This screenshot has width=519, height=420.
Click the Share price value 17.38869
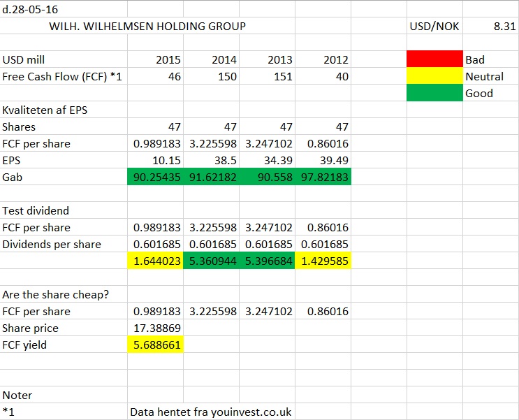(155, 328)
